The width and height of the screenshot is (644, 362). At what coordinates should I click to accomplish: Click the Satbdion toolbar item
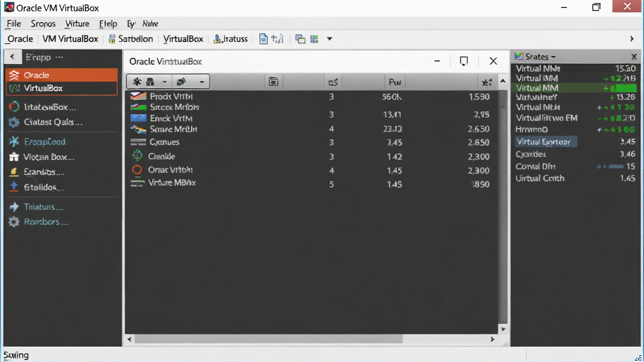click(130, 39)
